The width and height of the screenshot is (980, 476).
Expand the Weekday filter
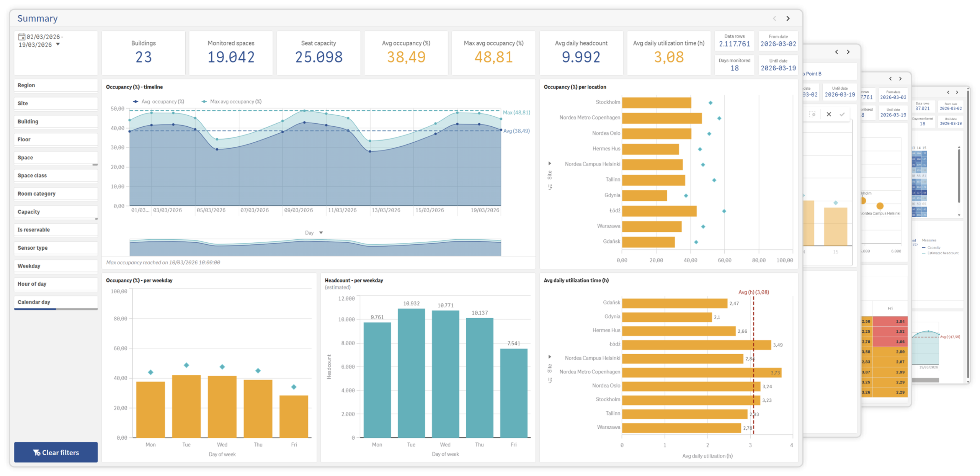(x=56, y=266)
